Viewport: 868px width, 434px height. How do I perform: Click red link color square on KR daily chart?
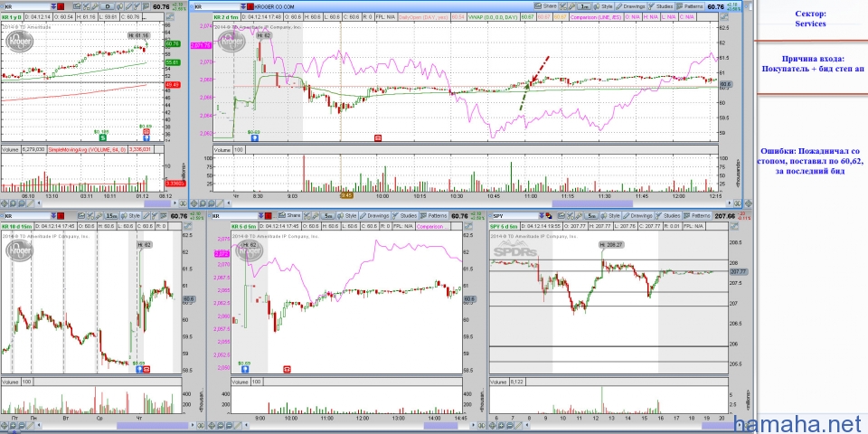pyautogui.click(x=61, y=6)
